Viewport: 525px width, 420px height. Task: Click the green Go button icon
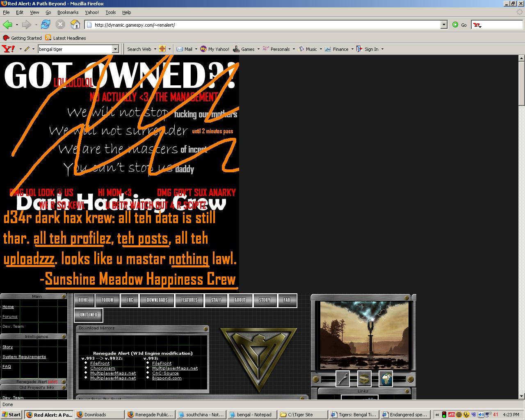[455, 25]
